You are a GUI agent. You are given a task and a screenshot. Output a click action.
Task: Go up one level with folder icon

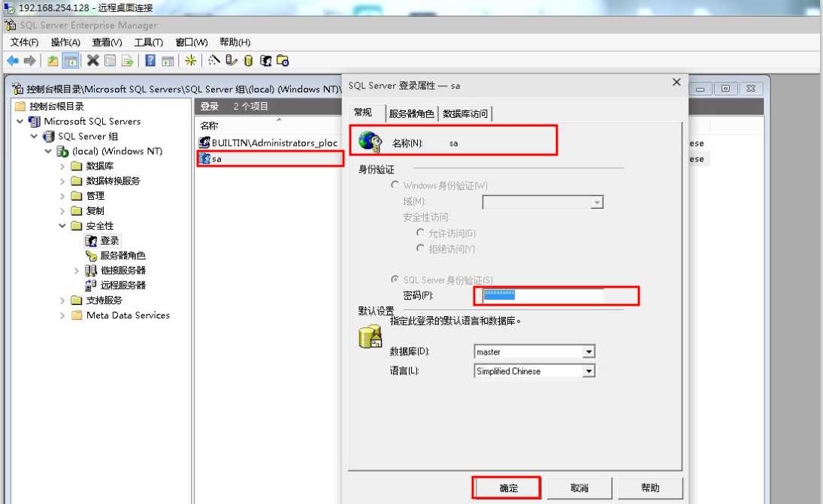tap(53, 61)
